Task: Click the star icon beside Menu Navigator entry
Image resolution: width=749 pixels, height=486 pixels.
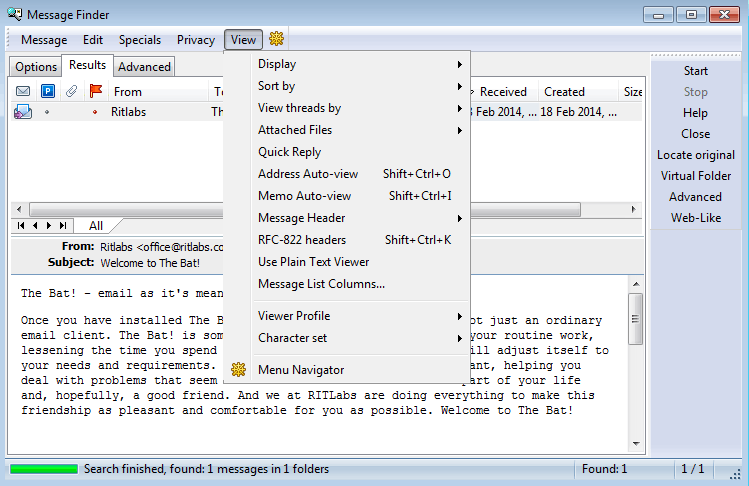Action: click(238, 369)
